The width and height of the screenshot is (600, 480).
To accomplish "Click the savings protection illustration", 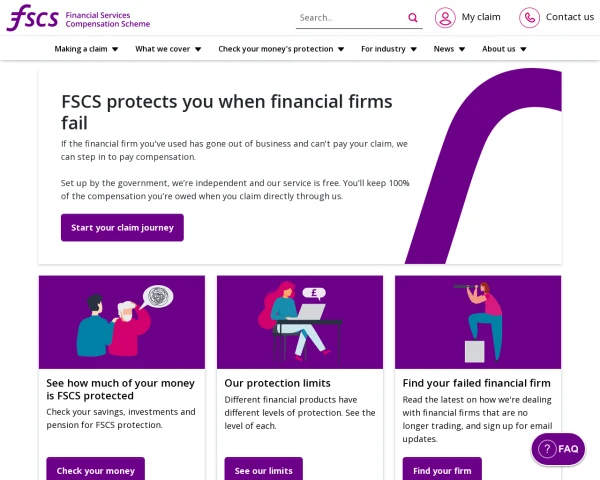I will click(122, 322).
